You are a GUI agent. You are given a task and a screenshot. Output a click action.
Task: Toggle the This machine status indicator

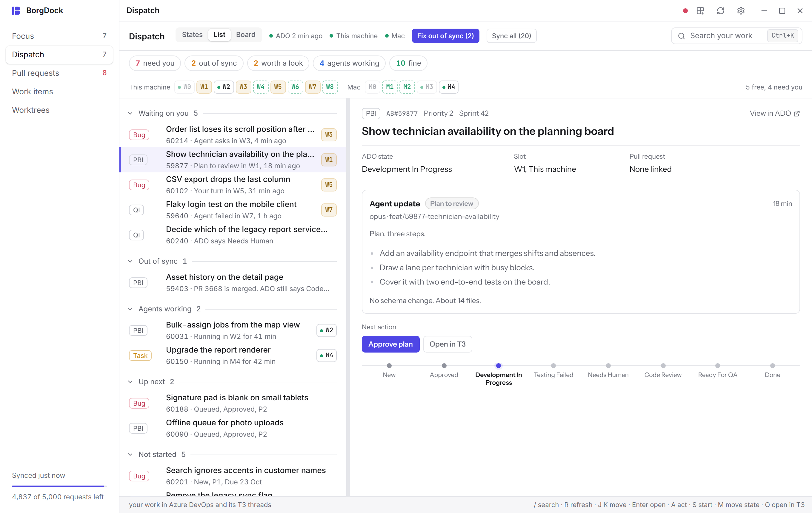tap(353, 36)
